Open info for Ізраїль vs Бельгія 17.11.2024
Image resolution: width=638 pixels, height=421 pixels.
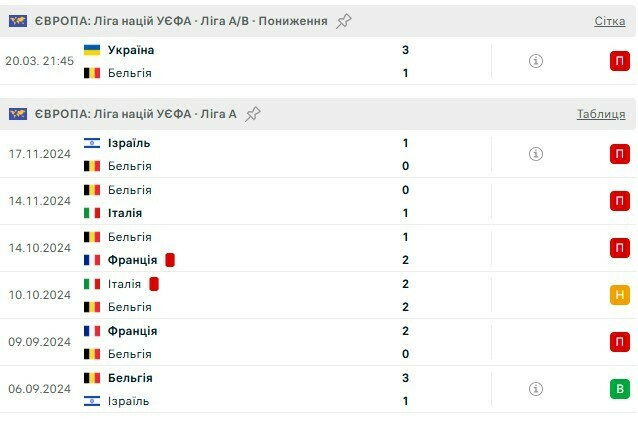(535, 154)
